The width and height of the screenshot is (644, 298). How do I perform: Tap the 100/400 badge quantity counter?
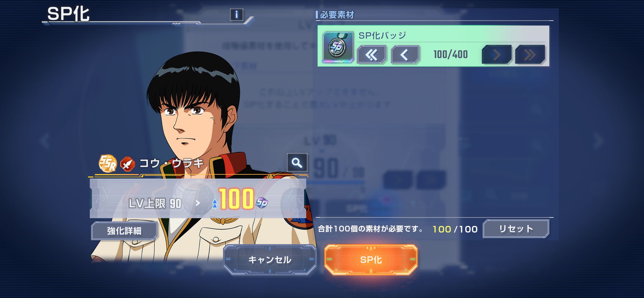tap(450, 55)
